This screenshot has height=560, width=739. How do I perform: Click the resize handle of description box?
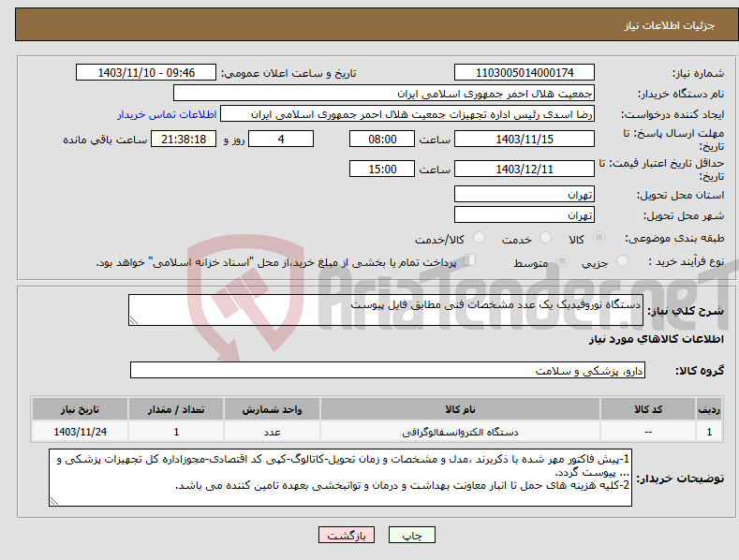[133, 320]
